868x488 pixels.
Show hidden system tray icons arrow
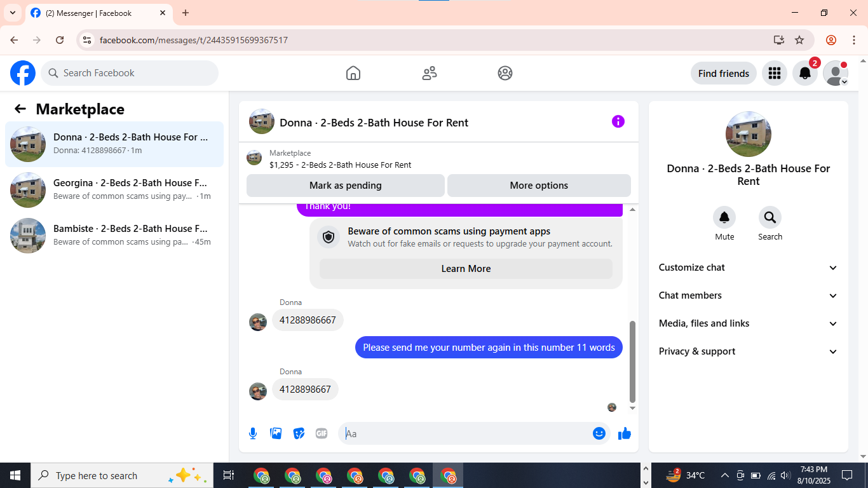[724, 475]
